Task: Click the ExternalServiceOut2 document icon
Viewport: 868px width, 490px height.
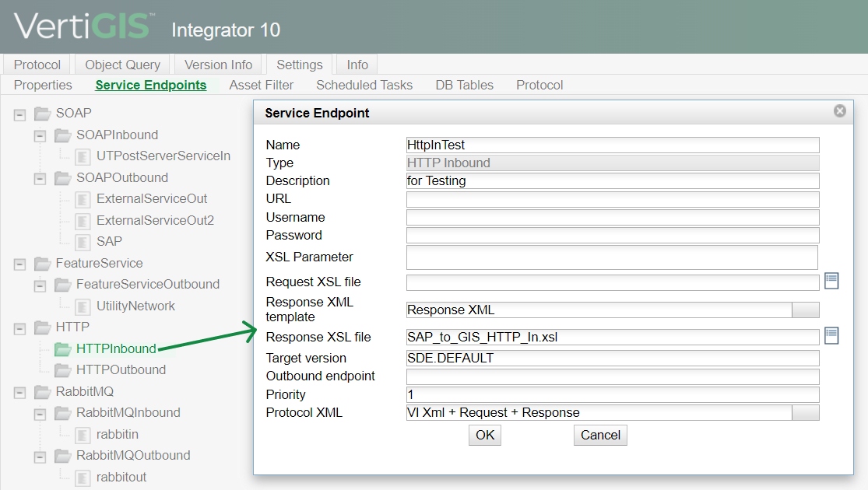Action: click(83, 221)
